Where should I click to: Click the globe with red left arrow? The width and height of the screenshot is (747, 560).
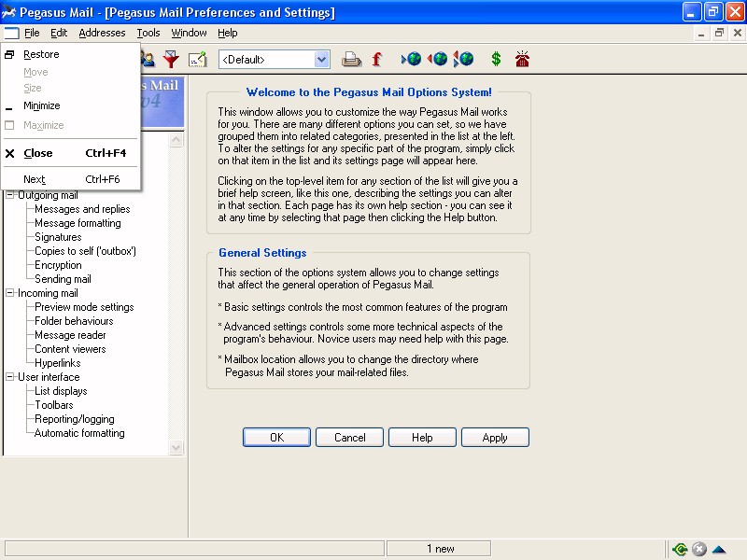pos(437,59)
